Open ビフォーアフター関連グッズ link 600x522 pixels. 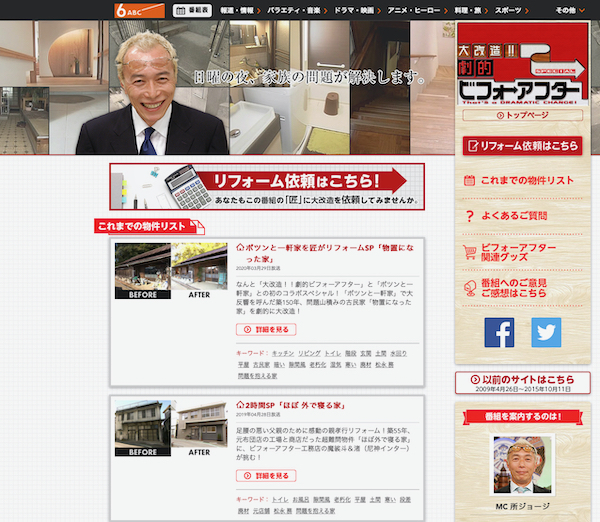(x=518, y=252)
